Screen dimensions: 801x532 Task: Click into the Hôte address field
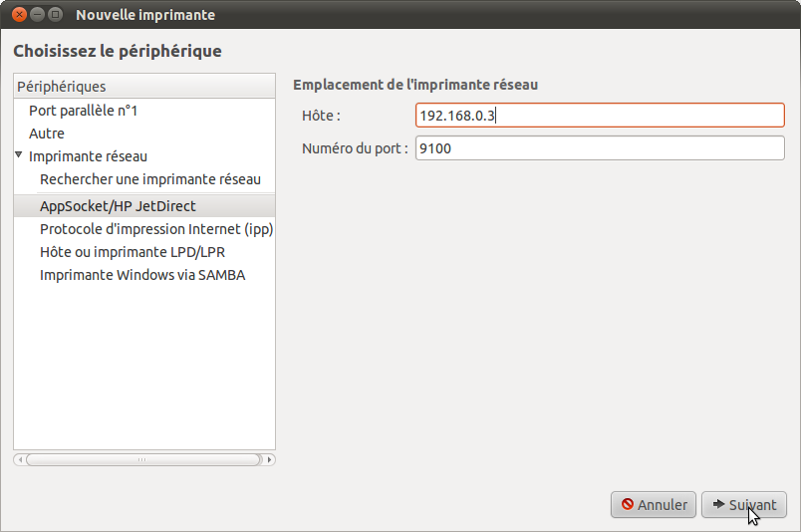click(600, 116)
